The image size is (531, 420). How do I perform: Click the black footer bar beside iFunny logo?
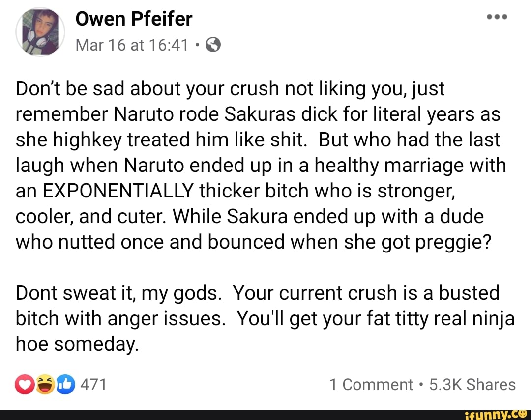221,415
